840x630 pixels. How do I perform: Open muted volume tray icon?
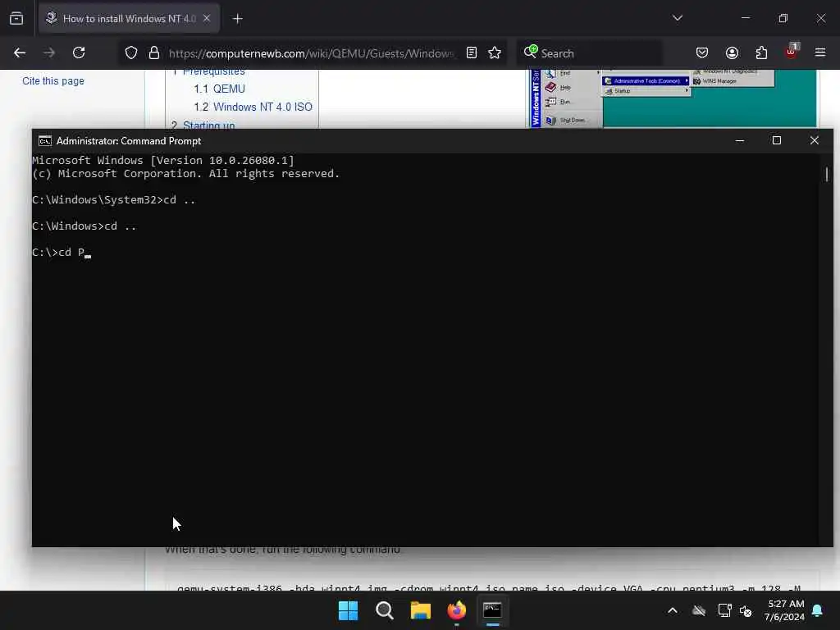(x=746, y=610)
